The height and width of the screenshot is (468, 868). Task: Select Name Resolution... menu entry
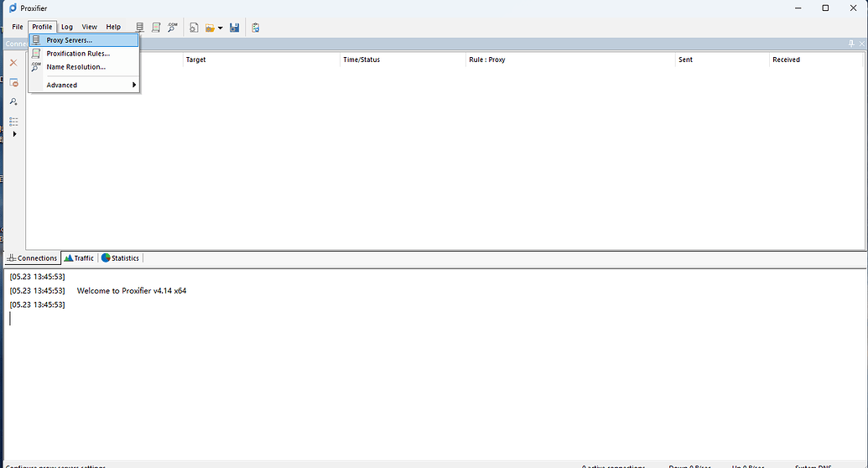point(84,67)
